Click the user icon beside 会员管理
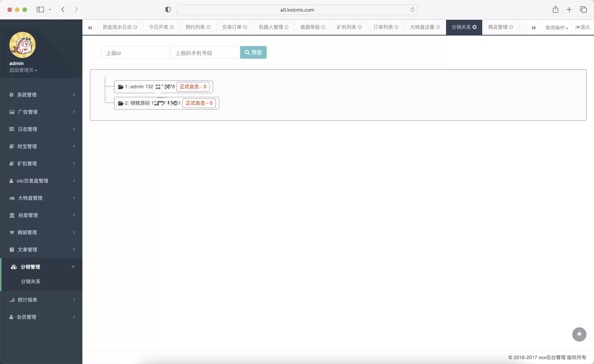The height and width of the screenshot is (364, 594). tap(11, 317)
